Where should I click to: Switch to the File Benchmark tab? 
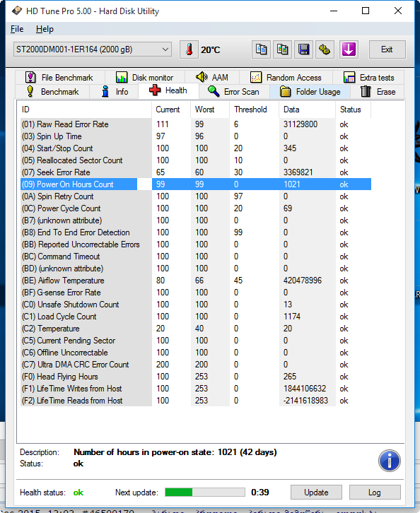[x=59, y=78]
